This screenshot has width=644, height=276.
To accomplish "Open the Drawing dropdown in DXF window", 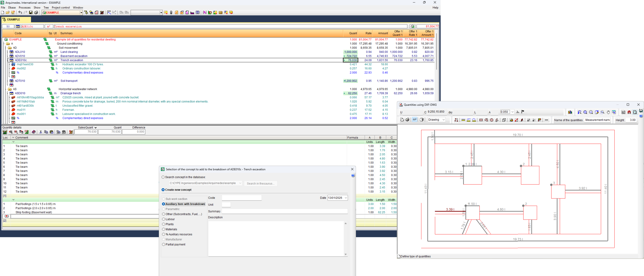I will tap(436, 120).
